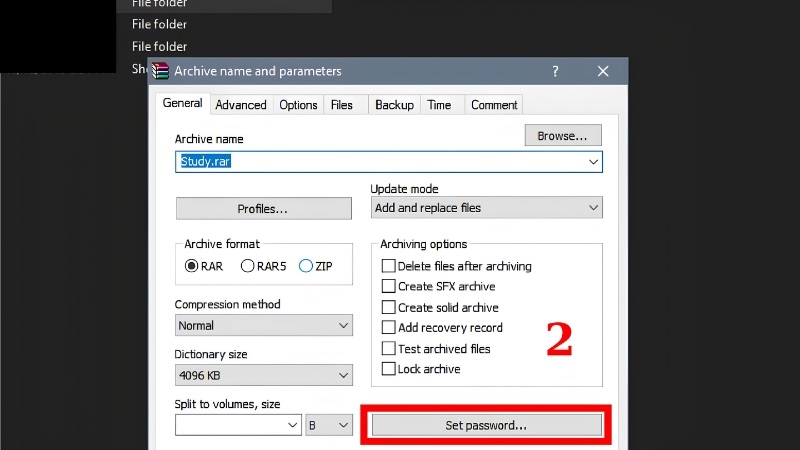Expand the Archive name history dropdown arrow
The width and height of the screenshot is (800, 450).
(593, 162)
